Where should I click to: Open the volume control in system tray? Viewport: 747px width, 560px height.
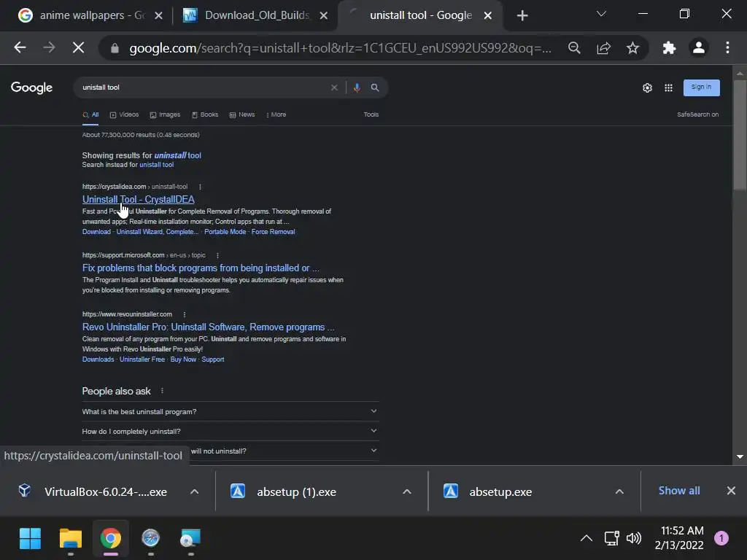pos(634,539)
